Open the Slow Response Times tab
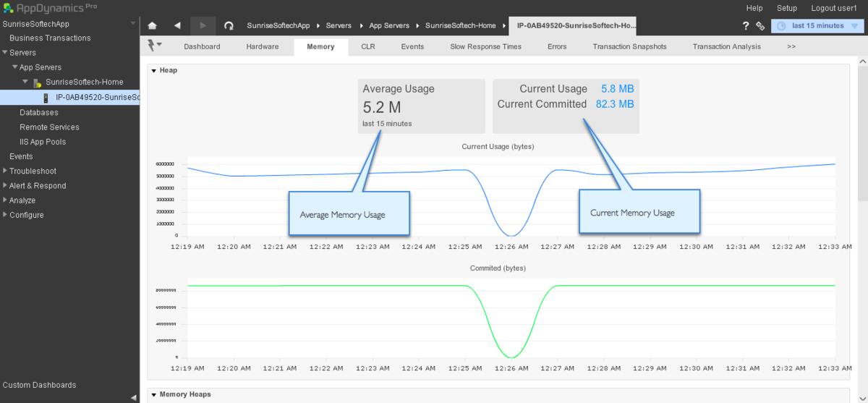868x403 pixels. (x=485, y=46)
